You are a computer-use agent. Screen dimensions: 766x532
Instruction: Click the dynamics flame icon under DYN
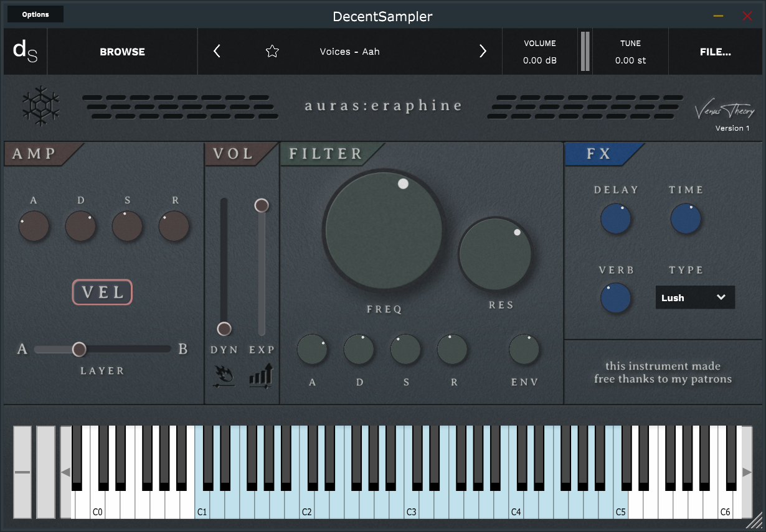[224, 377]
